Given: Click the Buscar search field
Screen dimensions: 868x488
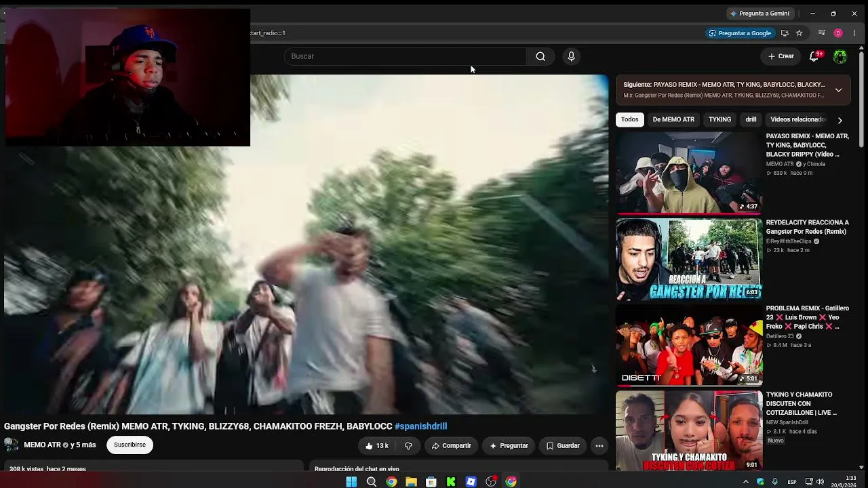Looking at the screenshot, I should 406,56.
